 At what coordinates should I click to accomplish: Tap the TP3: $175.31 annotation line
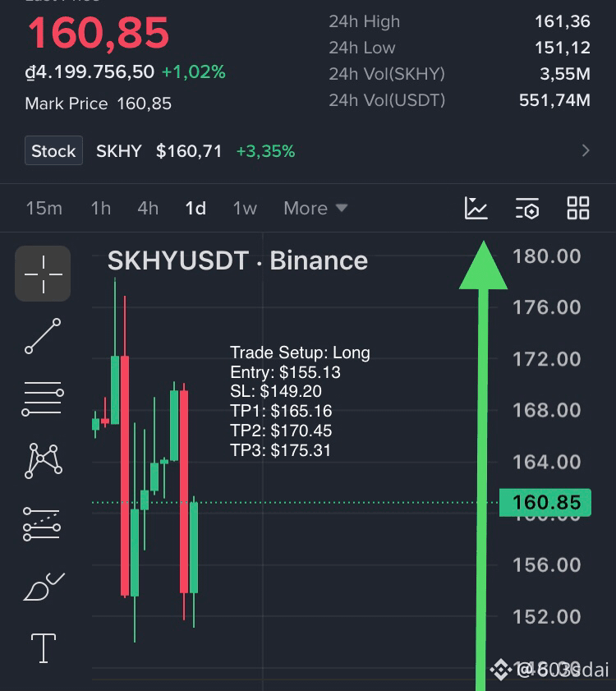(x=280, y=450)
